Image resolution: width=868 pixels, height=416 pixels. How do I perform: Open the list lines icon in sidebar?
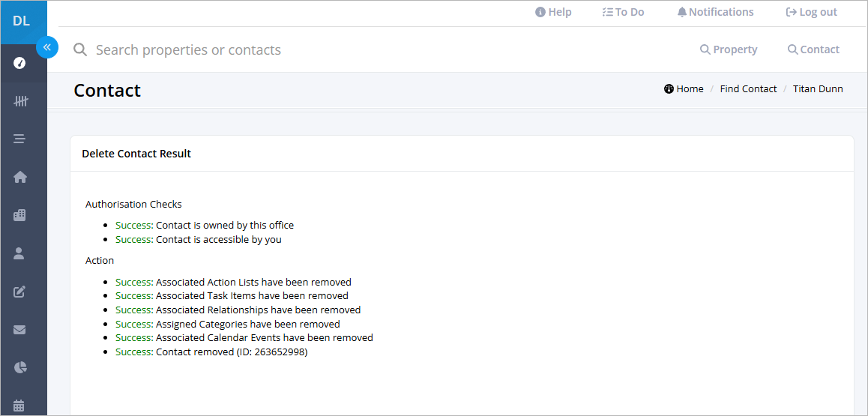19,139
